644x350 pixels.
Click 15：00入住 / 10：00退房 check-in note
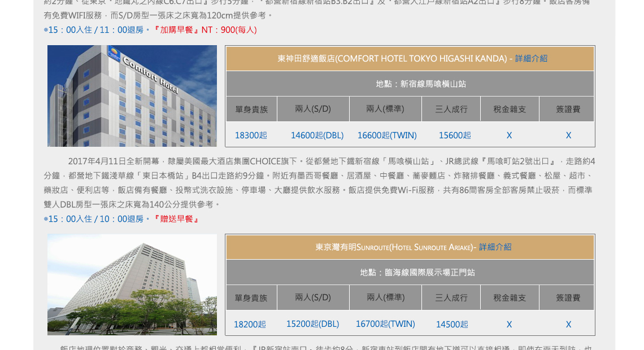(x=96, y=219)
